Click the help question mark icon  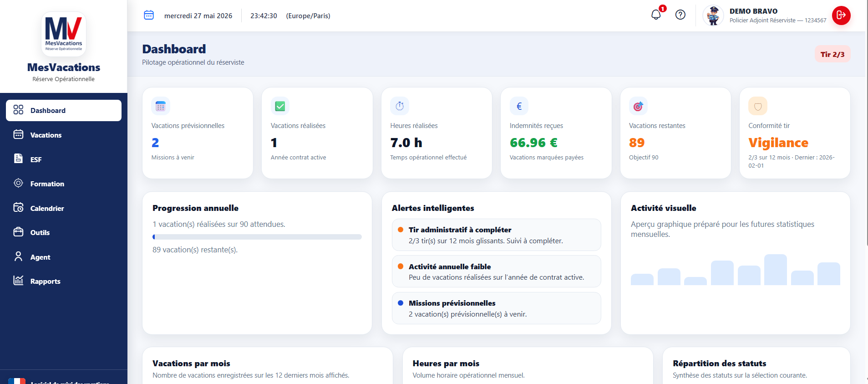pos(680,15)
